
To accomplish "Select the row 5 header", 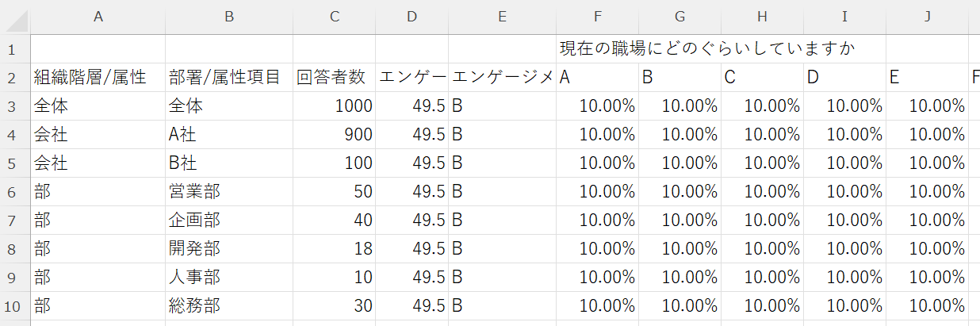I will point(15,163).
